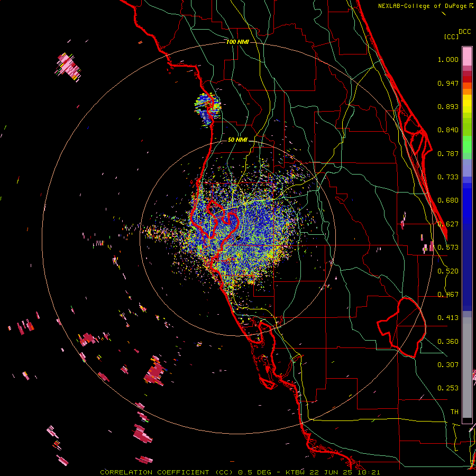Click the 0.307 scale value

(x=448, y=365)
